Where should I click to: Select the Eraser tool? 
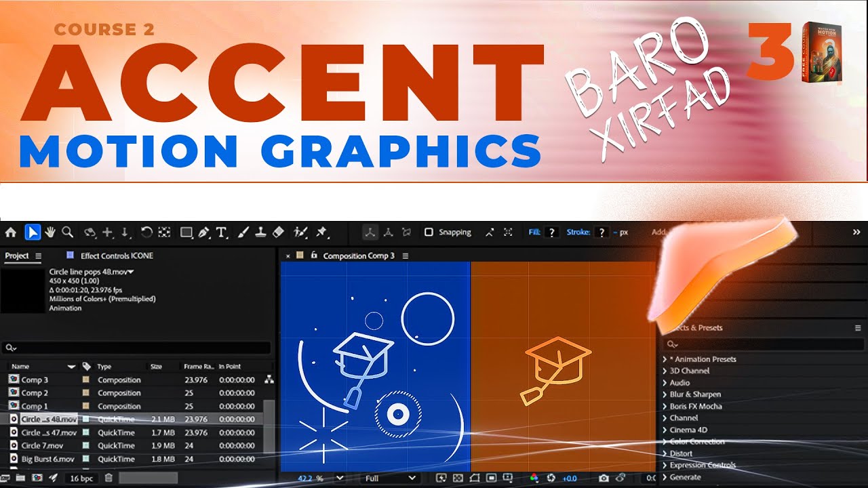278,232
